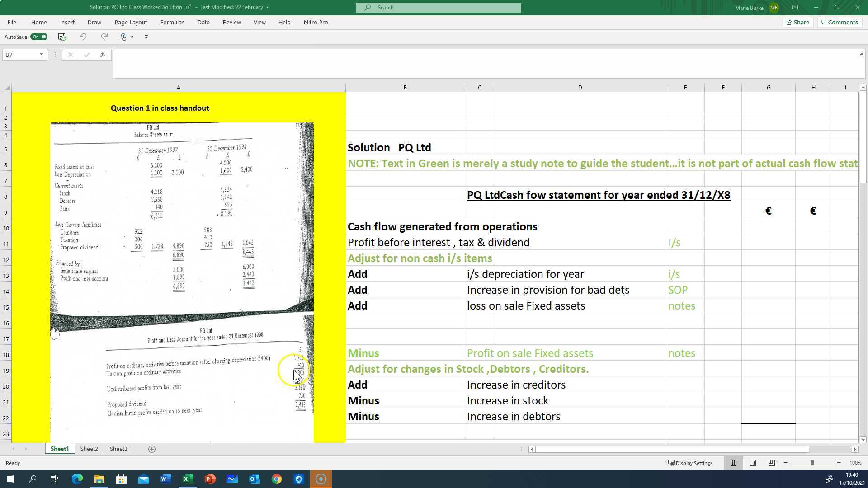The image size is (868, 488).
Task: Select Normal view in status bar
Action: [733, 463]
